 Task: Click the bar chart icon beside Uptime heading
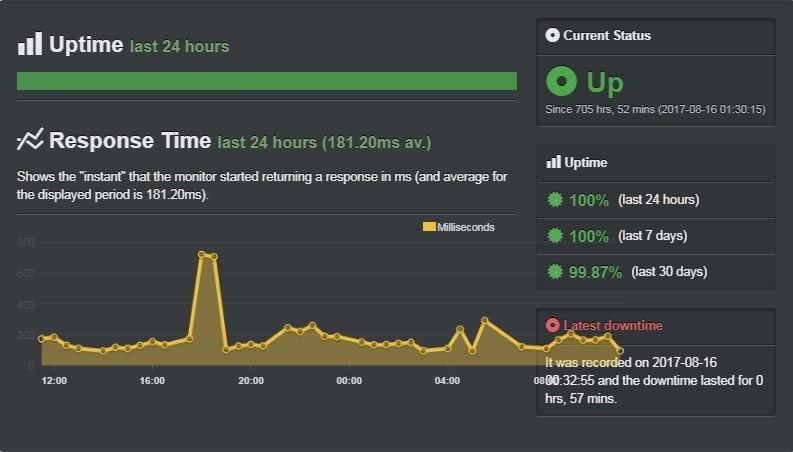[30, 44]
